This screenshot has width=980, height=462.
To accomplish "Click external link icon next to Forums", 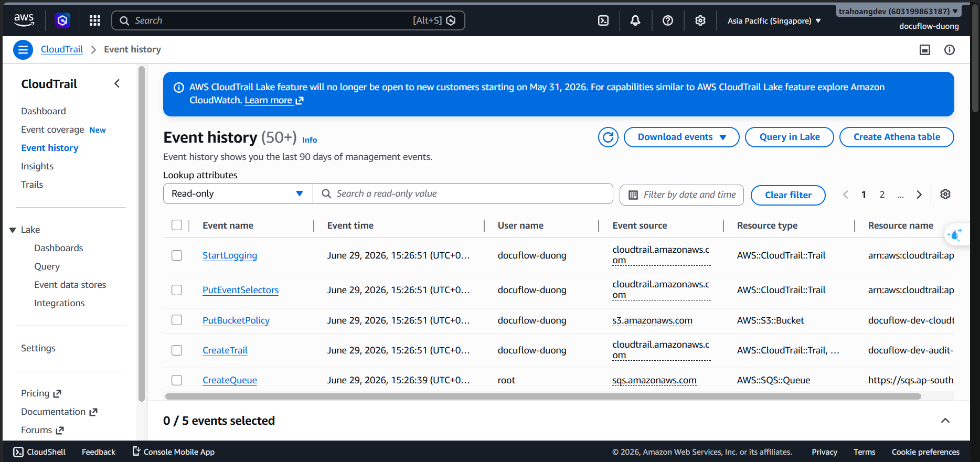I will [60, 430].
